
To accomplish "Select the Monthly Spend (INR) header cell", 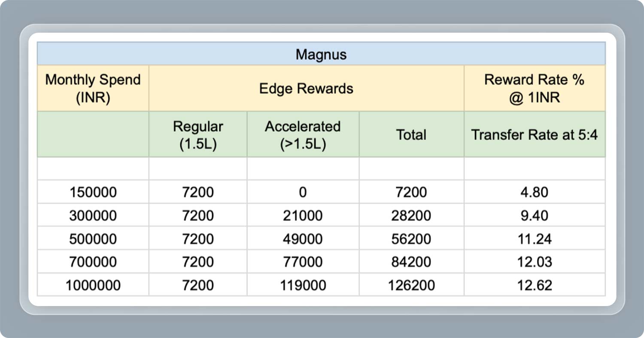I will coord(93,88).
